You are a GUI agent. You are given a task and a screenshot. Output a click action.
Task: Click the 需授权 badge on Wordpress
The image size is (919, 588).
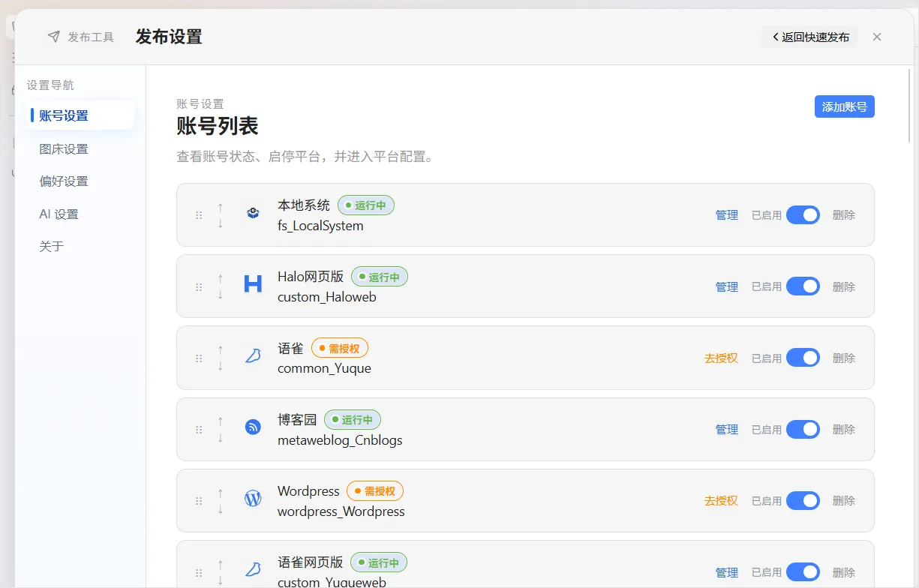tap(375, 491)
